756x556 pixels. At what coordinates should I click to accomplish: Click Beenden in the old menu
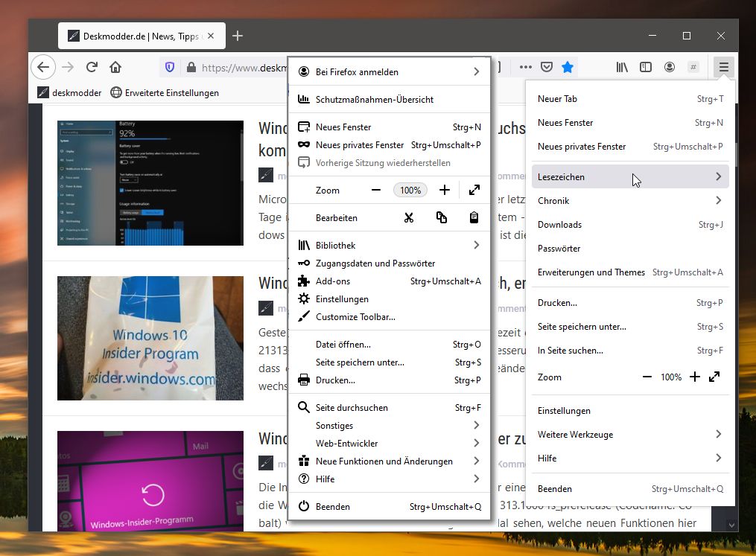(x=389, y=506)
